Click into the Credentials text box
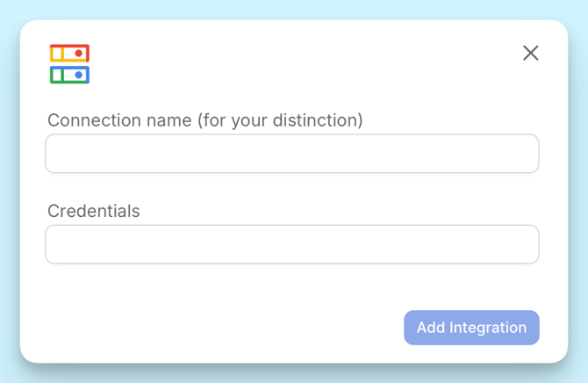The width and height of the screenshot is (588, 383). pos(291,244)
